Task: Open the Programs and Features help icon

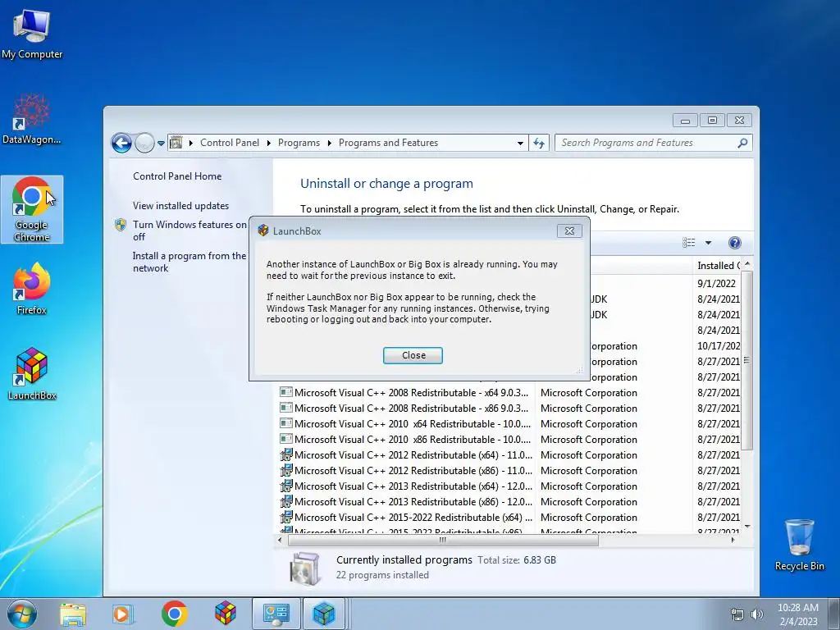Action: (735, 243)
